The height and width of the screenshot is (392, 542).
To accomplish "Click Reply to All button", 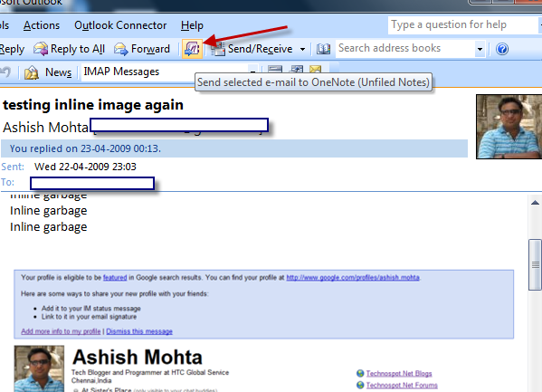I will click(69, 49).
